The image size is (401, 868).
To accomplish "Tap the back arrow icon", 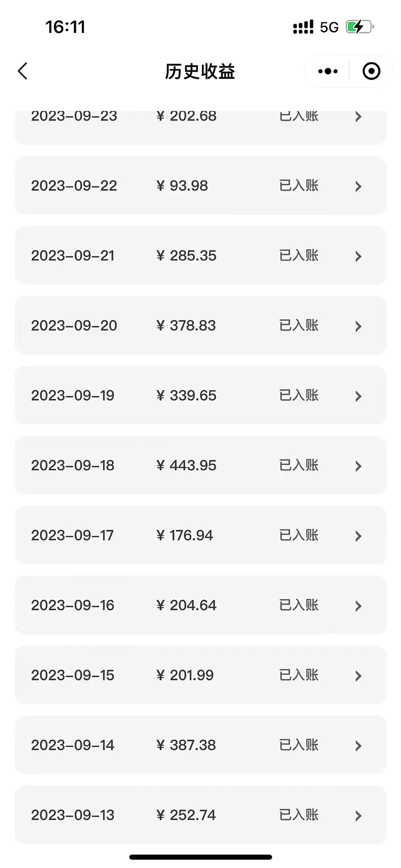I will (x=23, y=71).
